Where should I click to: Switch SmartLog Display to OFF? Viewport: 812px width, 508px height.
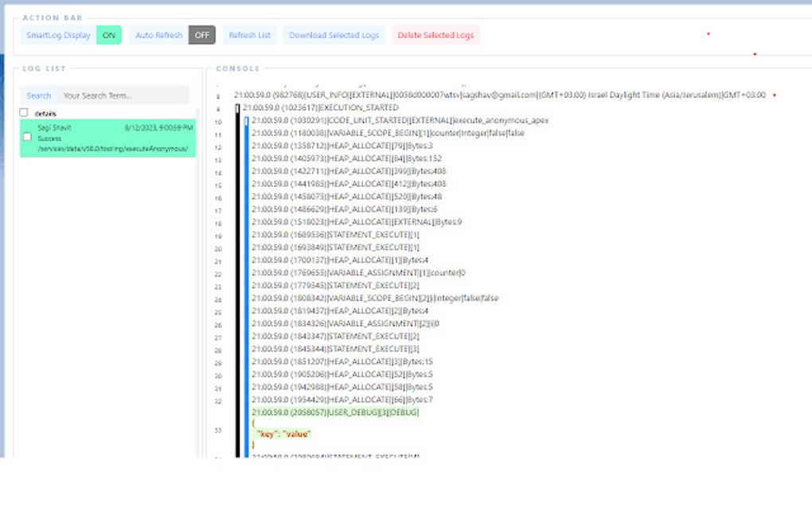pos(108,35)
